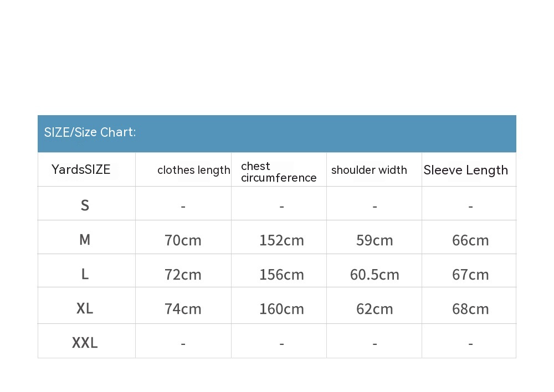Select the L size row label

85,274
